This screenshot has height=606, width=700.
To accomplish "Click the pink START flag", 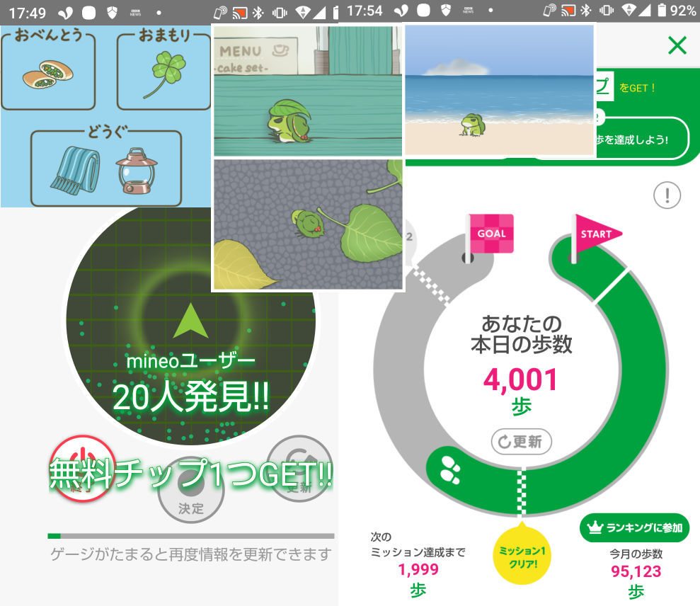I will click(595, 234).
